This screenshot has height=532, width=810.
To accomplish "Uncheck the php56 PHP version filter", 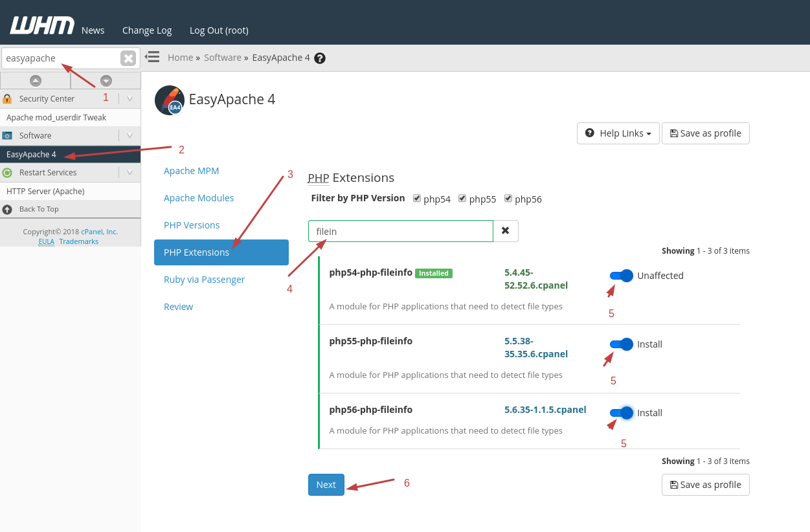I will pos(510,198).
